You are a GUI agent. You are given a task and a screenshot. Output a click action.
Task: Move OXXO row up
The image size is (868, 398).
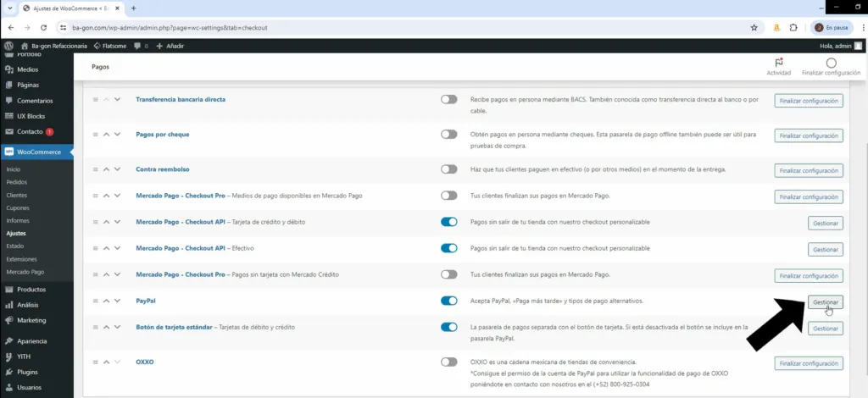106,362
